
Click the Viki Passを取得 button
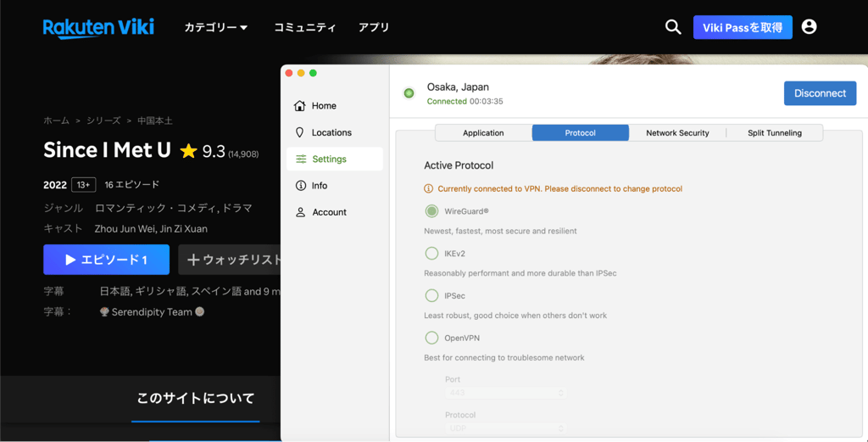pos(743,27)
